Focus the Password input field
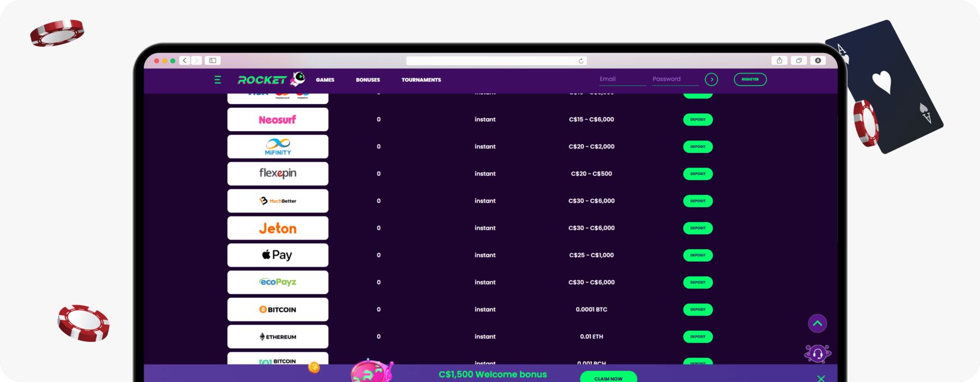 [x=675, y=79]
